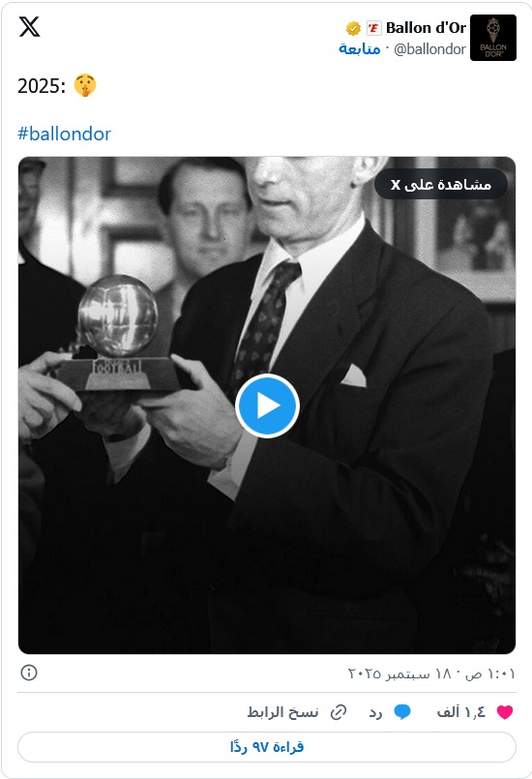Click the trophy in the video thumbnail
Viewport: 532px width, 779px height.
118,333
